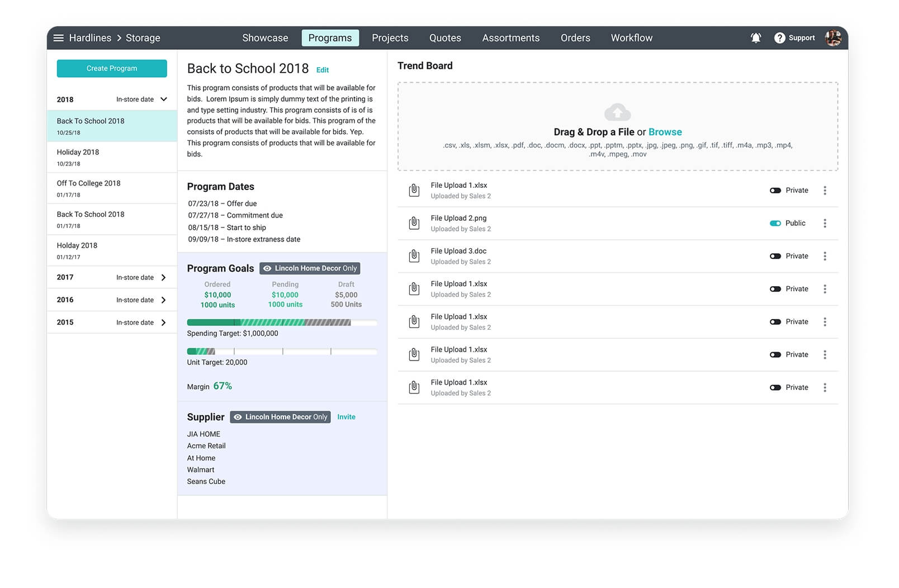Expand the 2017 programs list
Viewport: 899px width, 588px height.
(x=163, y=277)
